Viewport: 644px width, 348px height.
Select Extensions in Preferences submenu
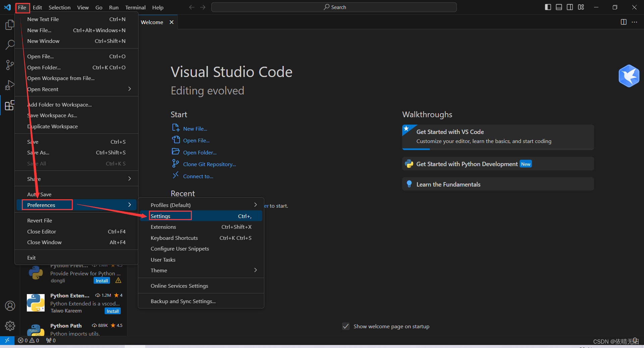click(201, 227)
